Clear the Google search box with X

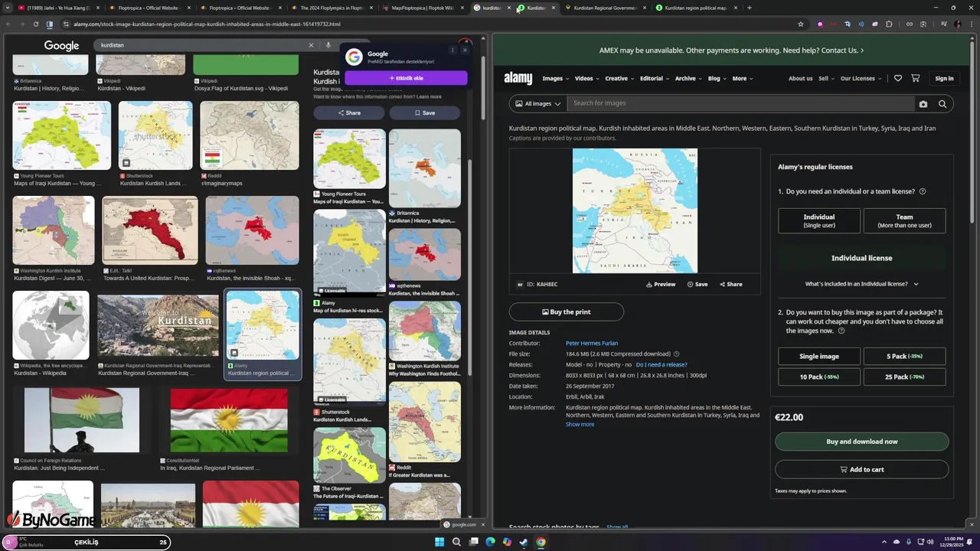[311, 45]
